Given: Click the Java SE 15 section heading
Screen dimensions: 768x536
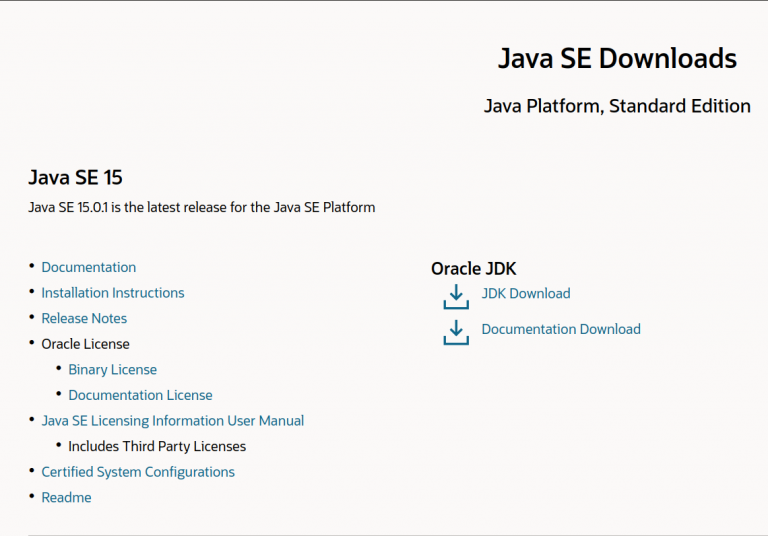Looking at the screenshot, I should coord(75,178).
